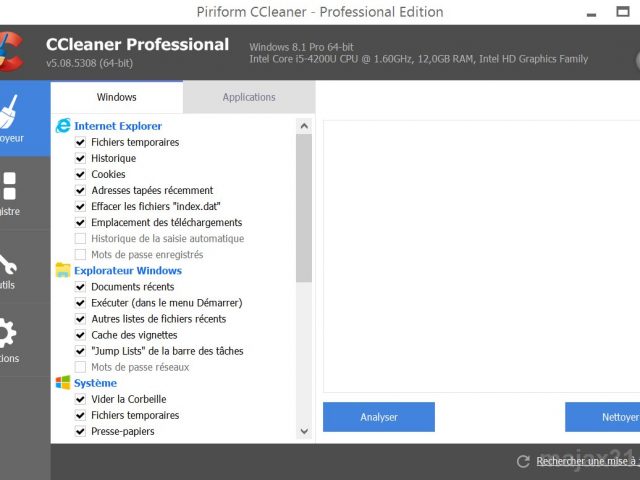The image size is (640, 480).
Task: Open the Registre blocks sidebar icon
Action: (9, 186)
